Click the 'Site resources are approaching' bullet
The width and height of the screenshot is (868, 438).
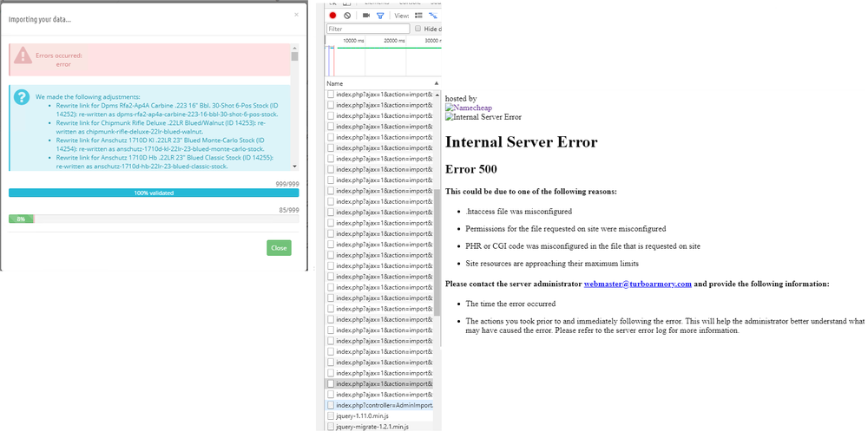552,264
